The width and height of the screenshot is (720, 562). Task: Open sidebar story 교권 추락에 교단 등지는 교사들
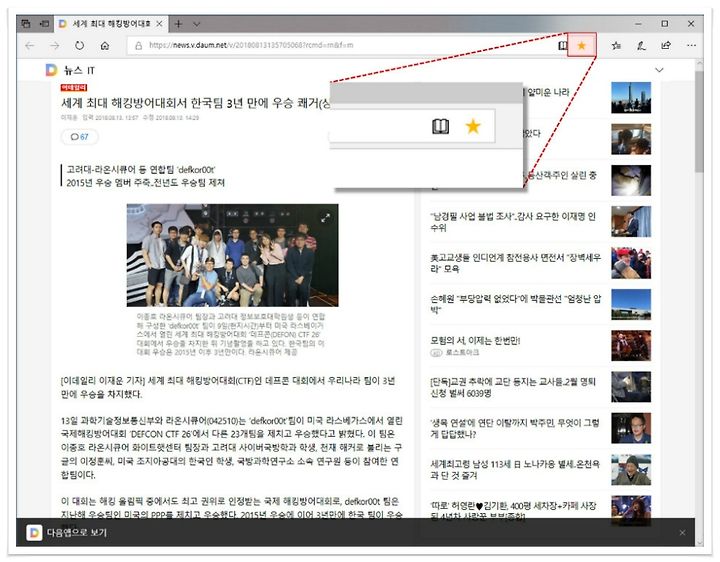pos(513,387)
